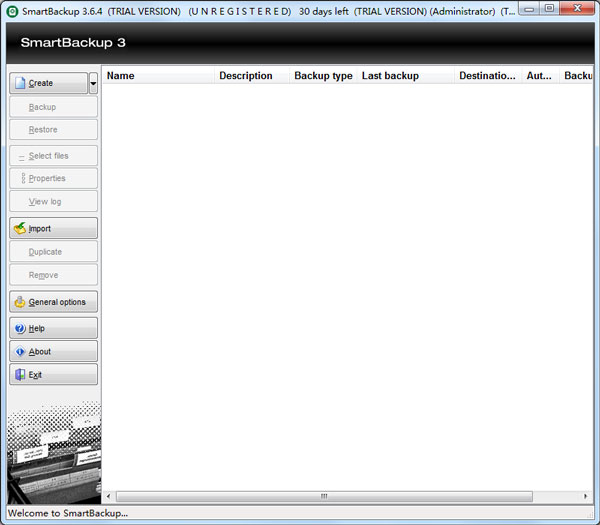Click the Select files button
Image resolution: width=600 pixels, height=525 pixels.
tap(54, 156)
